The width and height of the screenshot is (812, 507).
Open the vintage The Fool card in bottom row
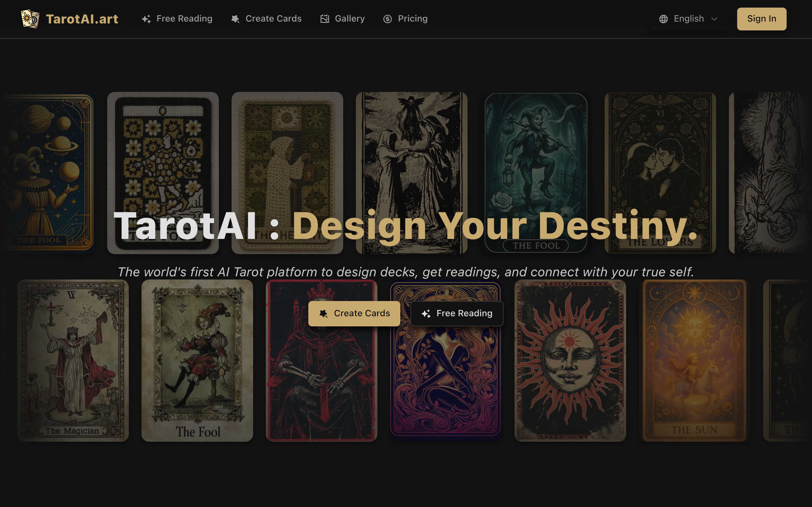pyautogui.click(x=197, y=361)
